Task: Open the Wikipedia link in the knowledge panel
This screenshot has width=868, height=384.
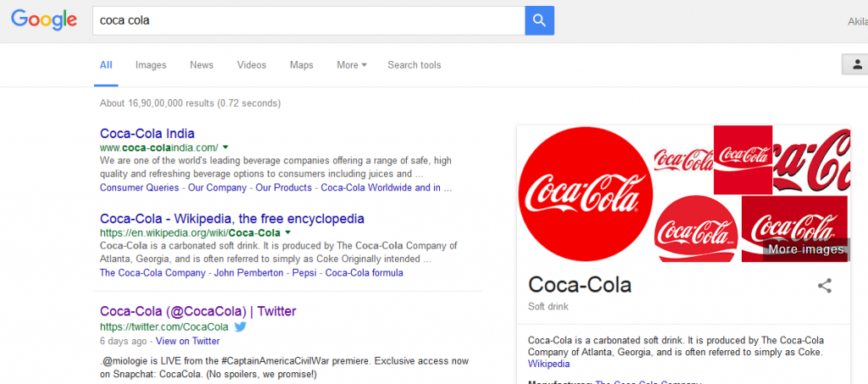Action: [548, 365]
